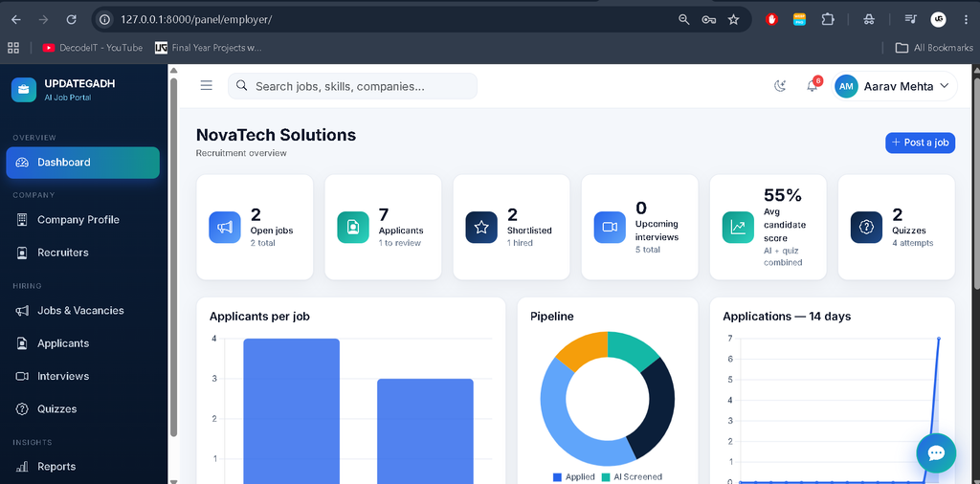Click the tallest bar in Applicants per job

[291, 411]
